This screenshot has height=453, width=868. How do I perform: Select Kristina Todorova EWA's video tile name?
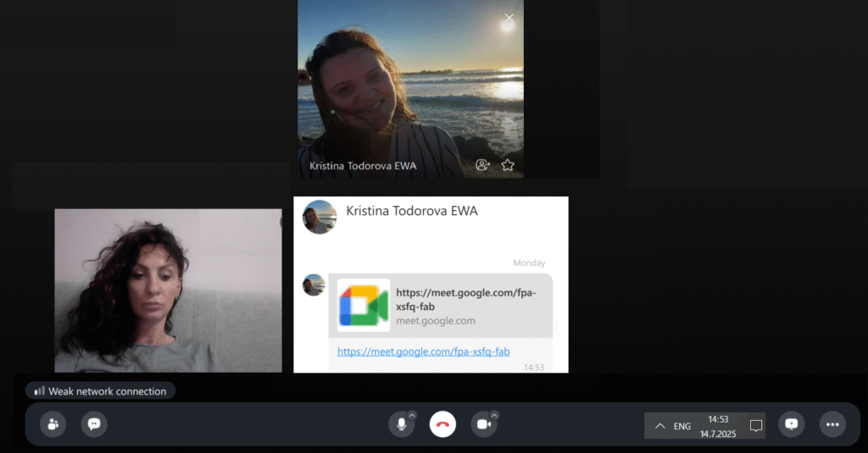[x=363, y=165]
